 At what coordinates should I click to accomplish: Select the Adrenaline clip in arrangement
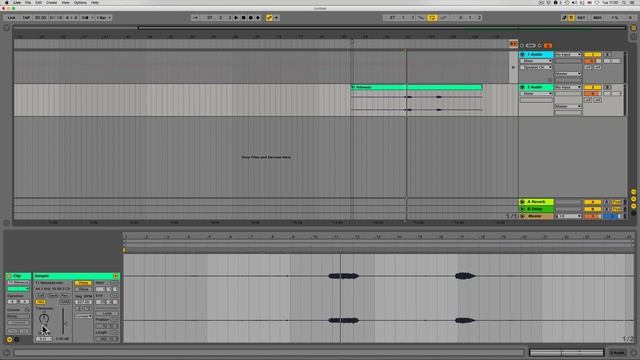(417, 87)
